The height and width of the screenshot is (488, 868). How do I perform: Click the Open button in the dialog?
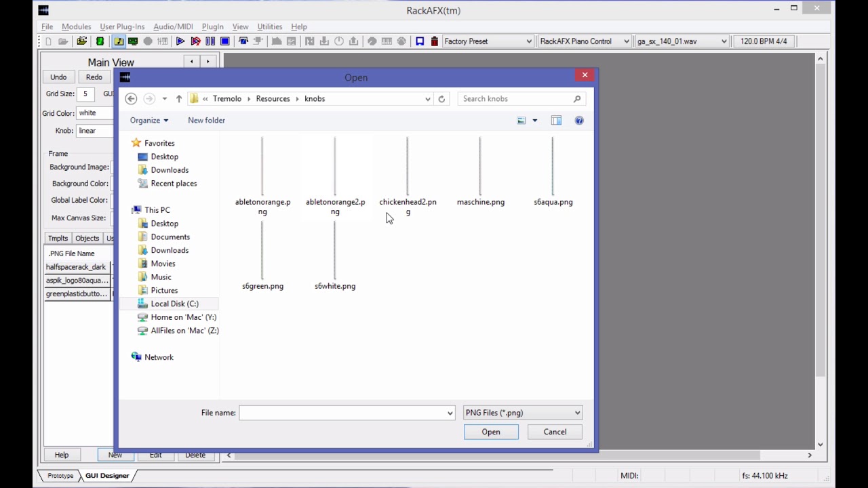tap(491, 432)
